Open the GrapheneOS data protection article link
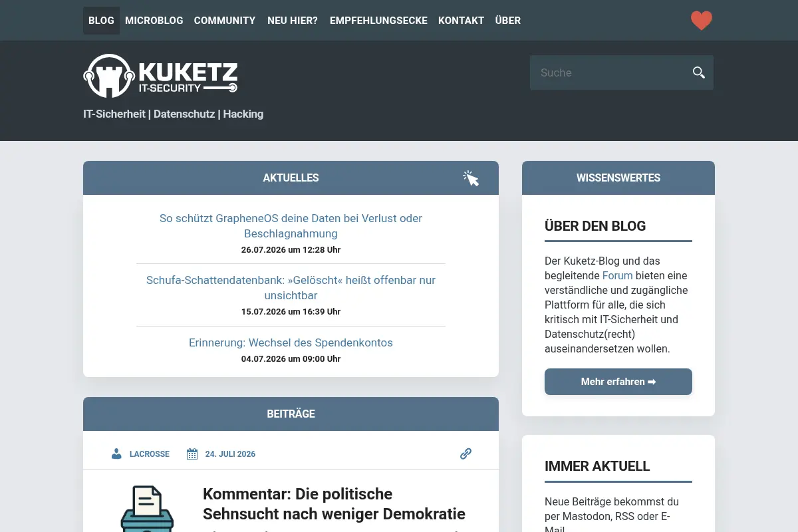The image size is (798, 532). [x=291, y=226]
